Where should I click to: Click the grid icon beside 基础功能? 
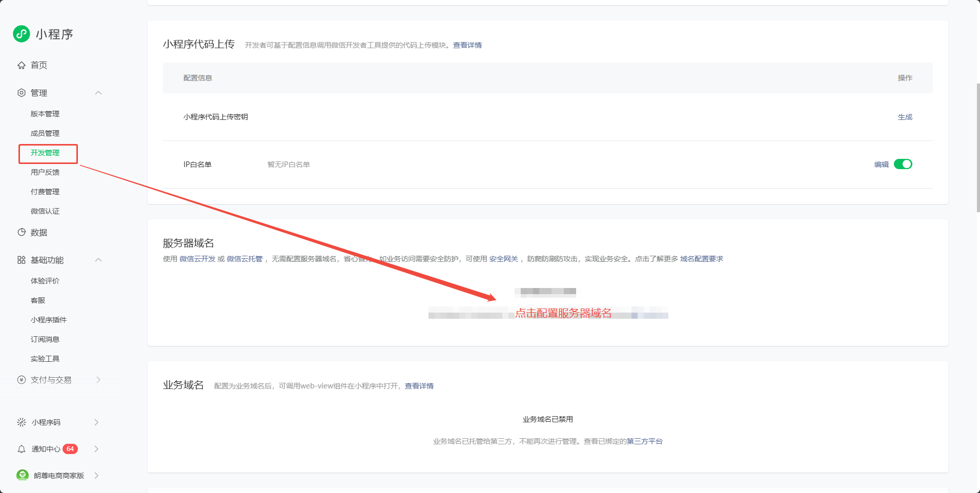[x=22, y=260]
